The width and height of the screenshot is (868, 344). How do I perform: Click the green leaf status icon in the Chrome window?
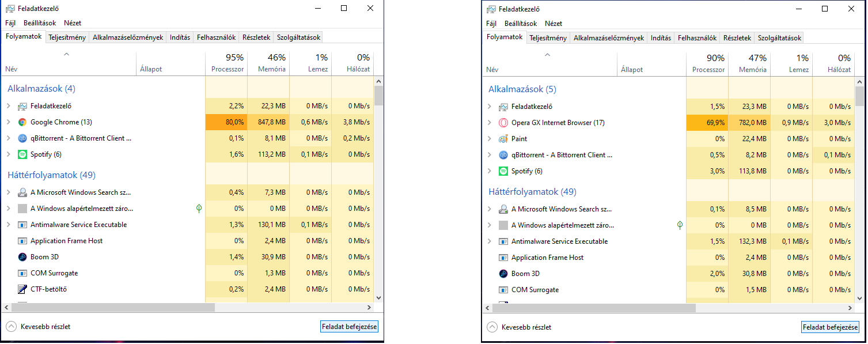click(x=199, y=209)
